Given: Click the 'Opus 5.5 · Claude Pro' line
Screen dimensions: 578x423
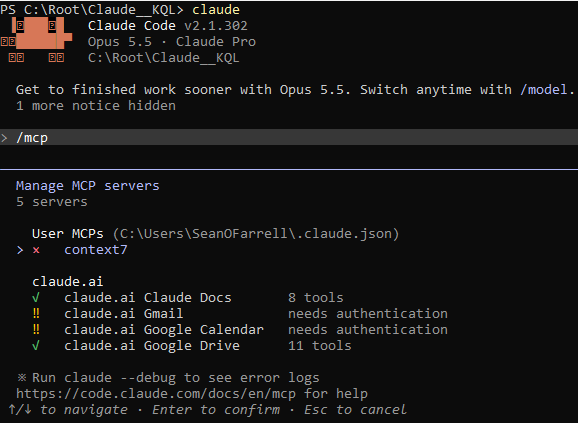Looking at the screenshot, I should pos(172,42).
